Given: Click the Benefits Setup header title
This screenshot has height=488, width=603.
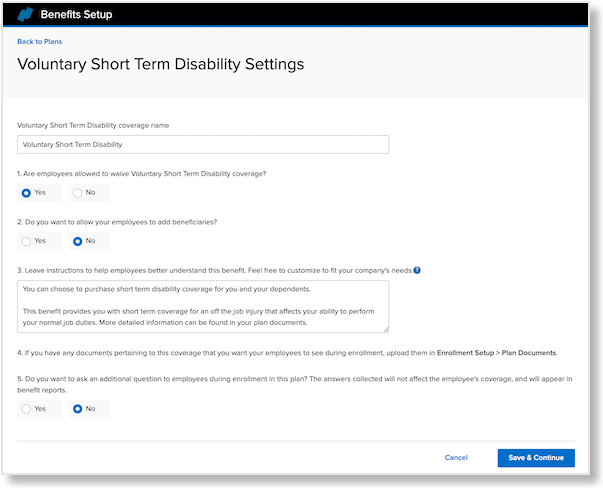Looking at the screenshot, I should click(76, 15).
